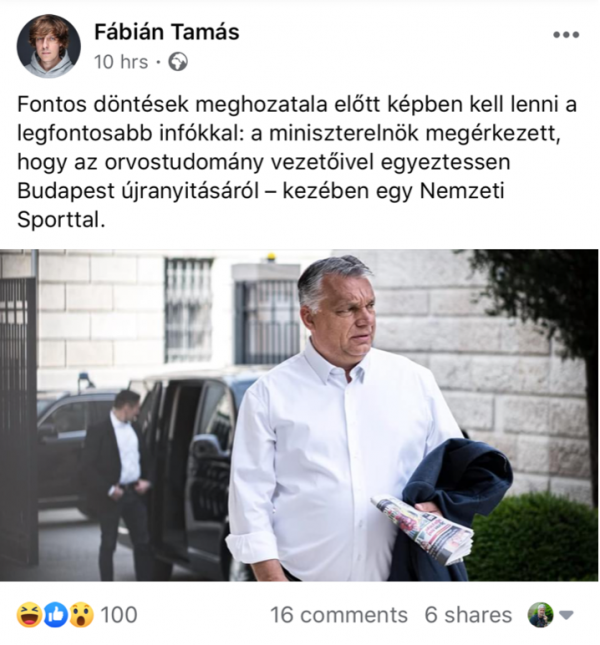Click the globe public-audience icon
Viewport: 600px width, 645px height.
point(178,62)
